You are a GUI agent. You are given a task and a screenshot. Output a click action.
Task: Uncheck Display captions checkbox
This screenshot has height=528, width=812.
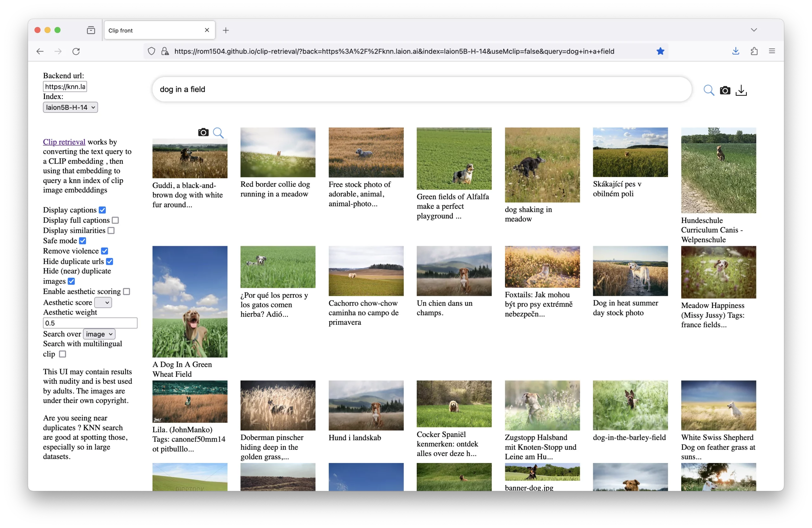point(102,210)
